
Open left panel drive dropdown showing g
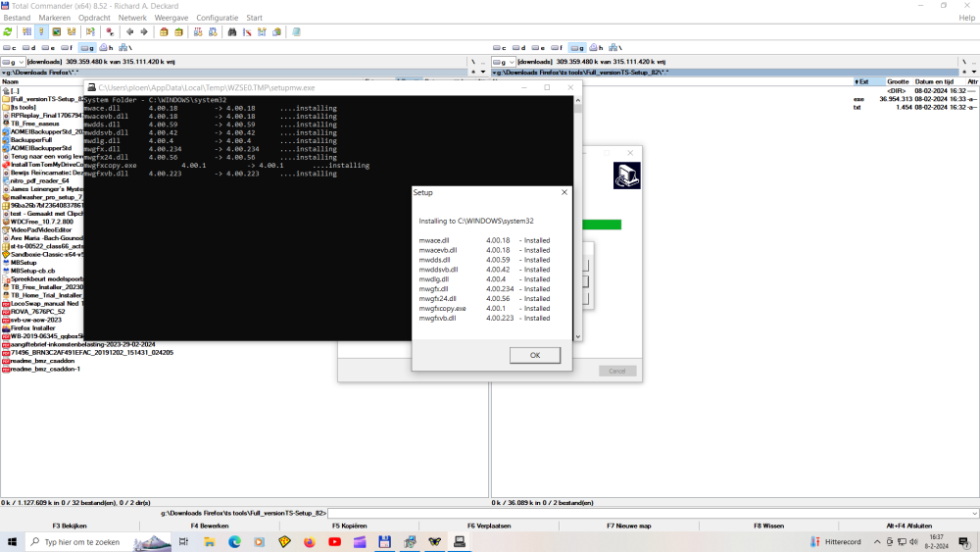coord(14,62)
